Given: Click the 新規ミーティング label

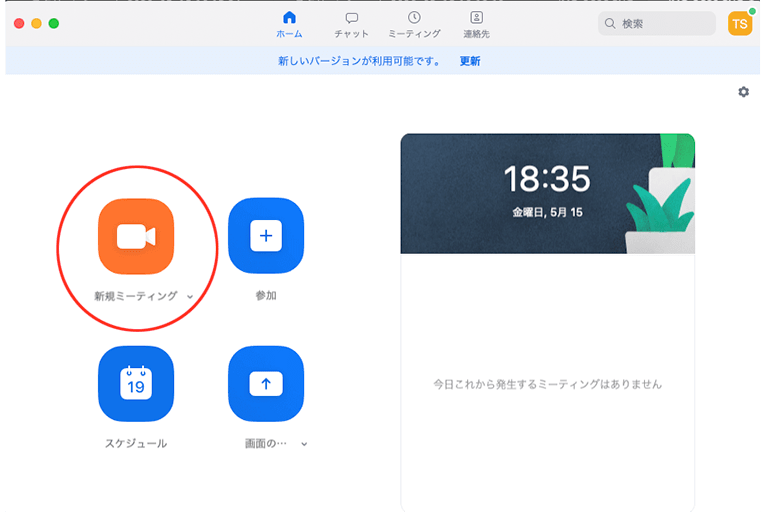Looking at the screenshot, I should point(136,296).
